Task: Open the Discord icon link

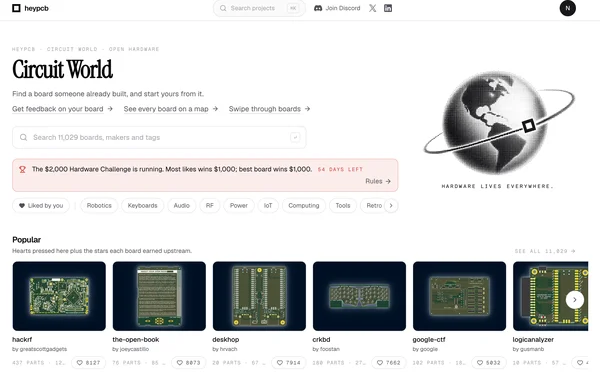Action: pos(318,8)
